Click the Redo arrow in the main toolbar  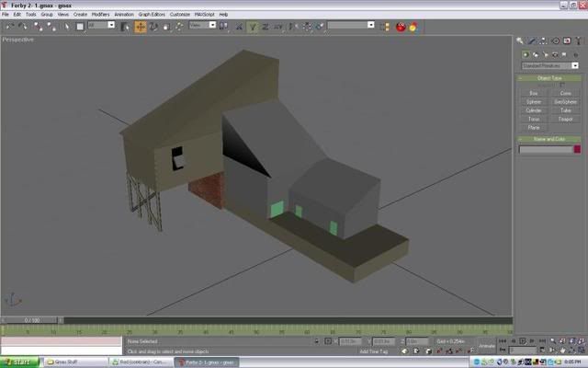23,27
